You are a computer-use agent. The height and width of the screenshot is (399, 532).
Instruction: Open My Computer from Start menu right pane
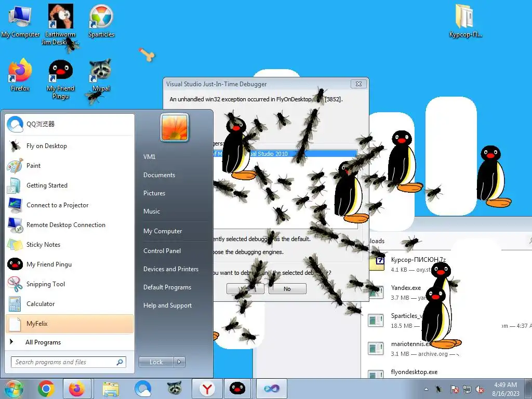point(163,231)
